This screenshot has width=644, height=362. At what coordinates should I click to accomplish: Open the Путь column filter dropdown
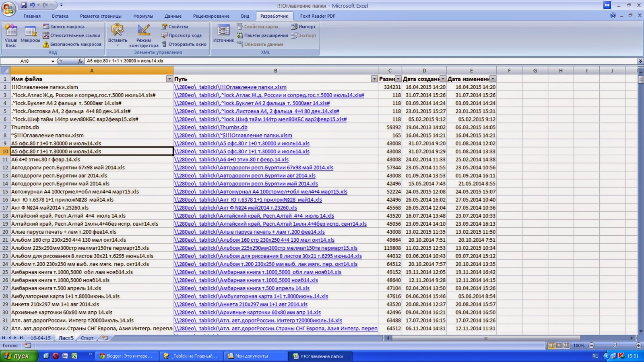[x=374, y=79]
